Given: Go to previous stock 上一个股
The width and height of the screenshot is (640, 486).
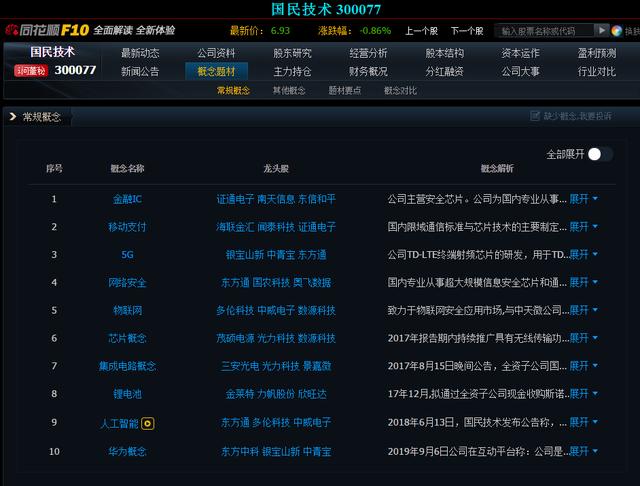Looking at the screenshot, I should click(421, 31).
